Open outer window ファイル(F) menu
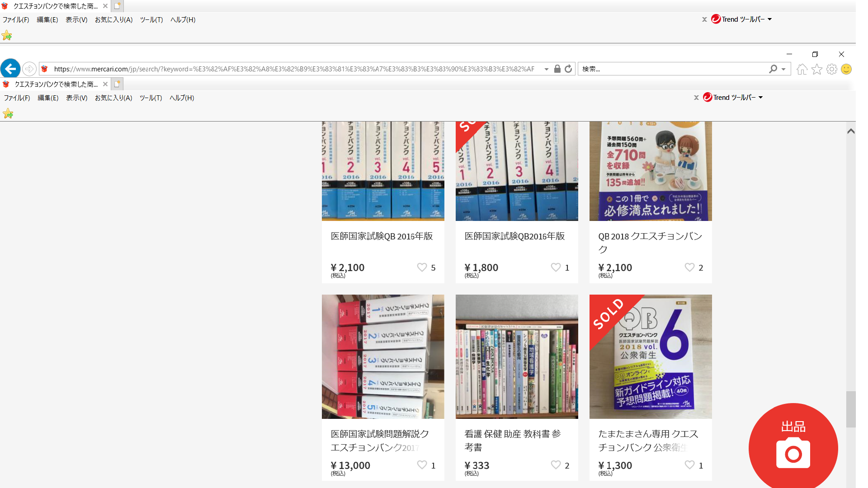The image size is (868, 488). pos(16,19)
